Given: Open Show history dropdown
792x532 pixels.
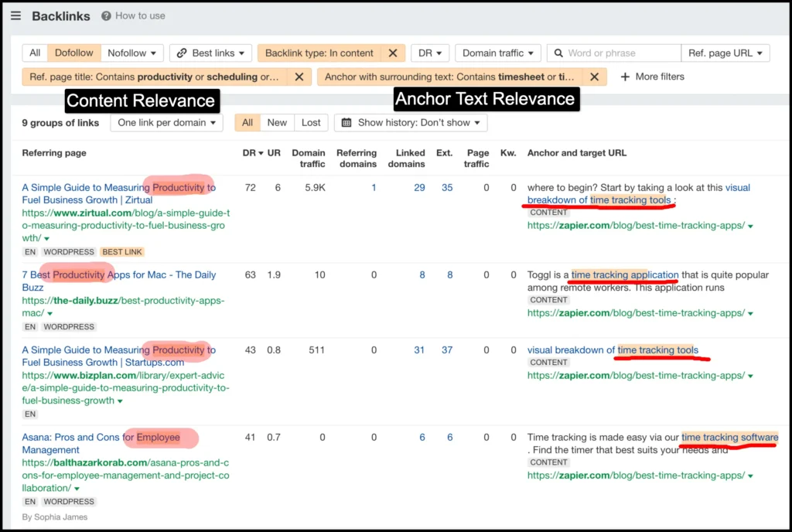Looking at the screenshot, I should click(x=411, y=123).
